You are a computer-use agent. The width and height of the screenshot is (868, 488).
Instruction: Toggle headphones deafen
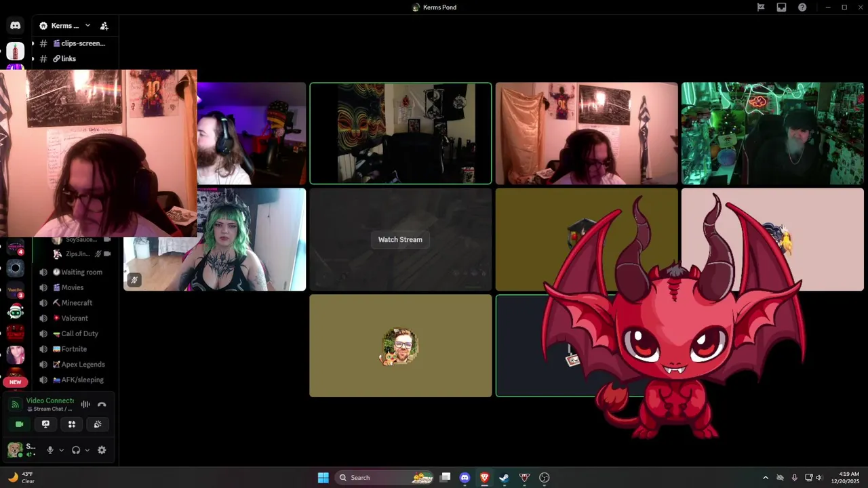(x=76, y=450)
